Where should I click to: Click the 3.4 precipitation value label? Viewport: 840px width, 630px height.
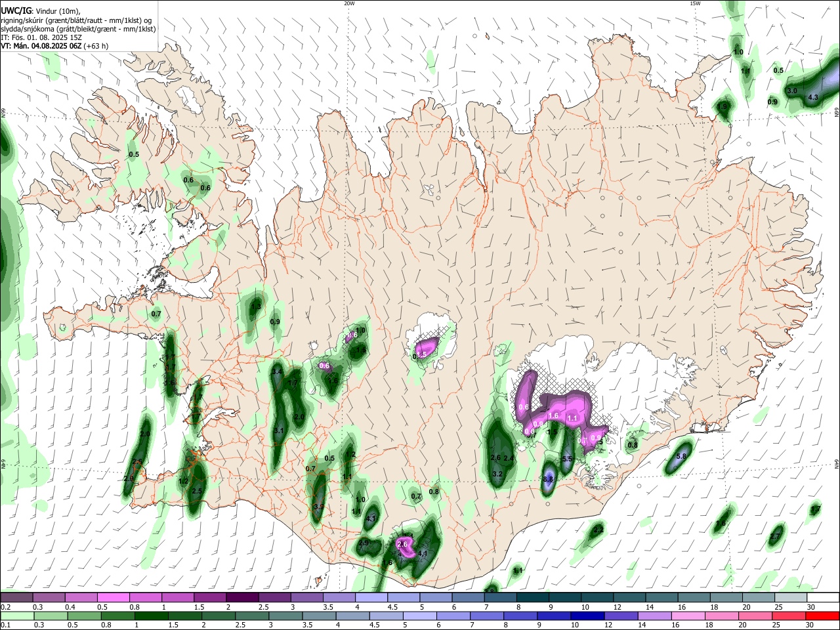[277, 371]
